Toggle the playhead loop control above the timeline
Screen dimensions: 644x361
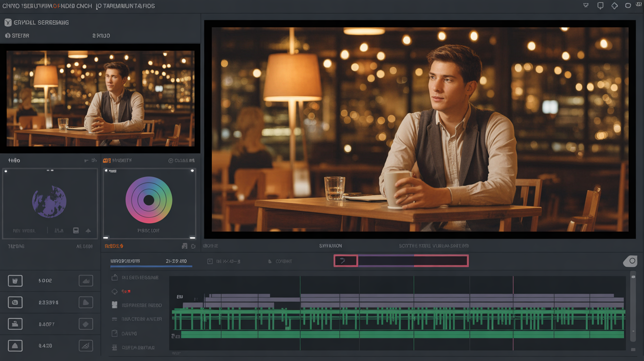346,260
